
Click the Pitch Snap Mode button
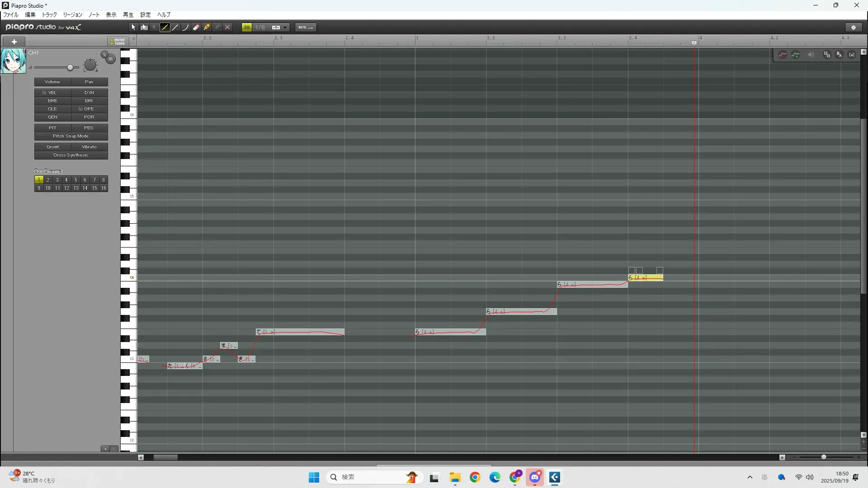click(71, 136)
